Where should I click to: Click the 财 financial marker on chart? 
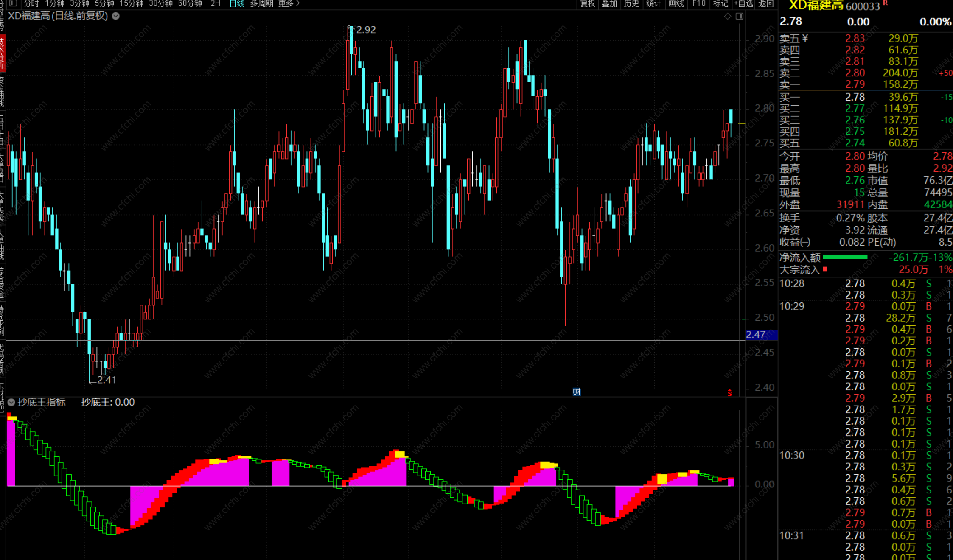[576, 392]
